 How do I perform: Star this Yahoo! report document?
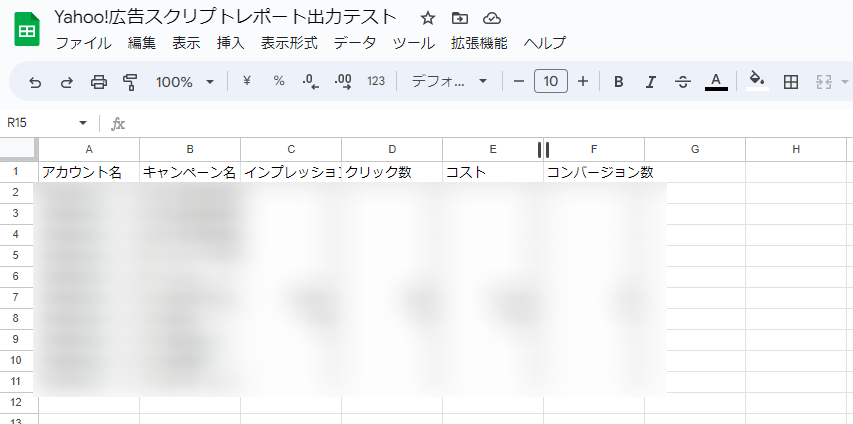427,18
